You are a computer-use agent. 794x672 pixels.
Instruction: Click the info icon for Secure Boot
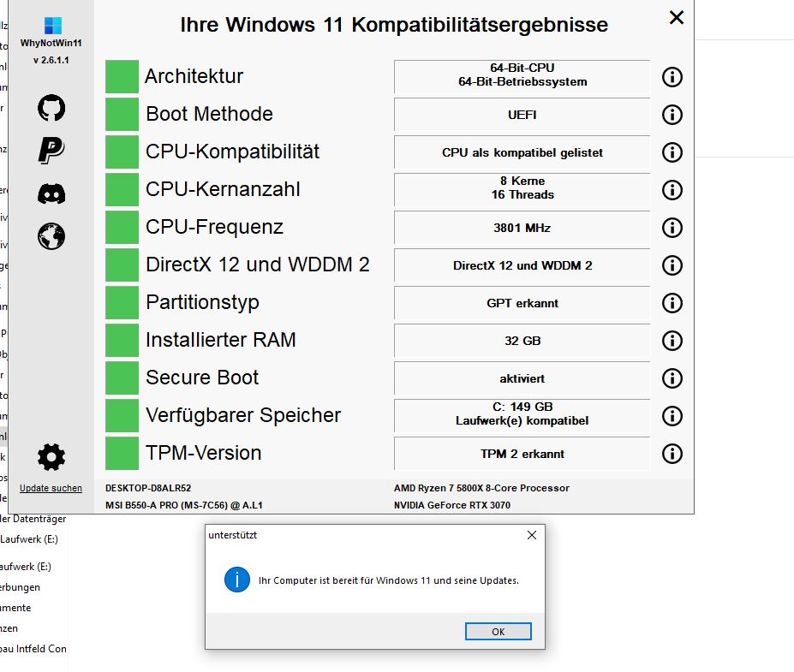[672, 378]
